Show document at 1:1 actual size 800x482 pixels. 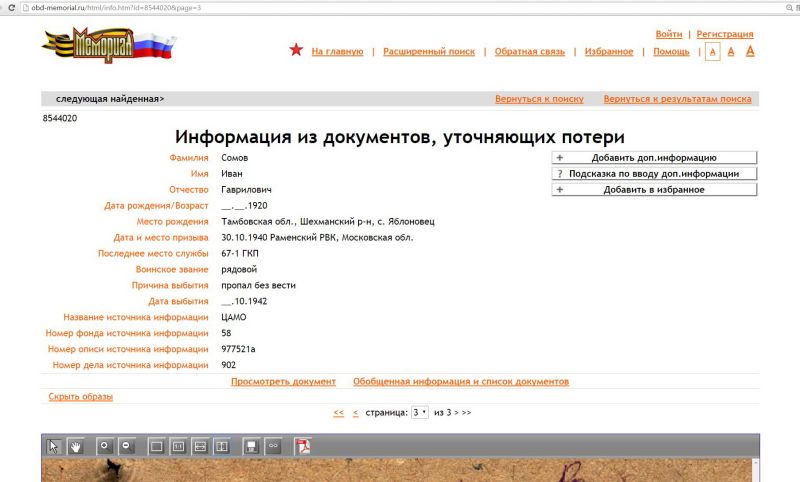pyautogui.click(x=178, y=446)
